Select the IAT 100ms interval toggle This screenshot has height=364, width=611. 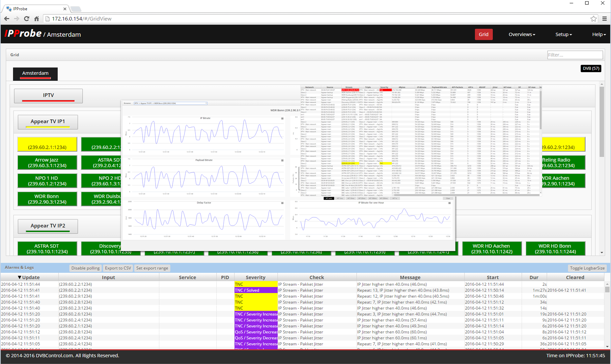pos(373,199)
